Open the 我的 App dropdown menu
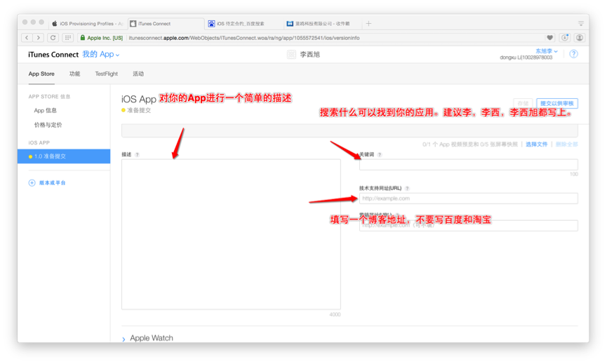The height and width of the screenshot is (364, 607). [x=100, y=55]
